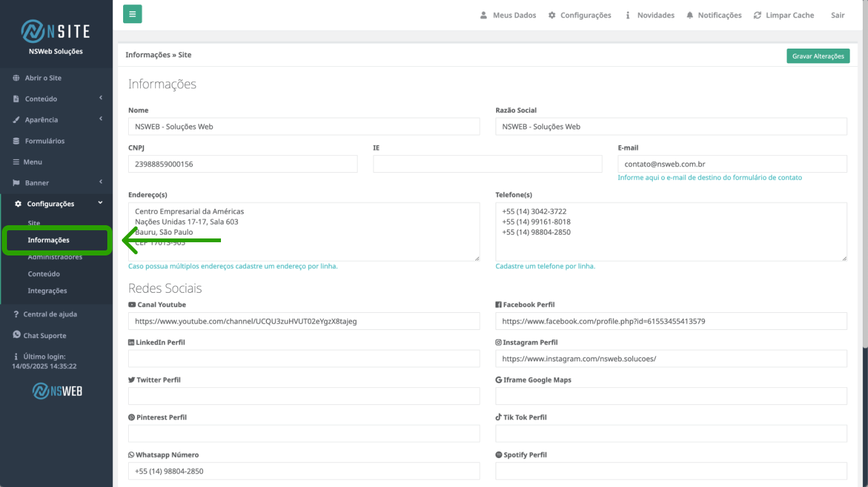Click the database icon beside Formulários

pos(16,141)
